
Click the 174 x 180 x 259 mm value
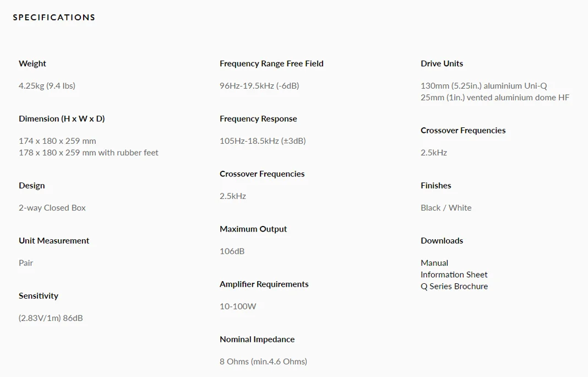coord(57,141)
